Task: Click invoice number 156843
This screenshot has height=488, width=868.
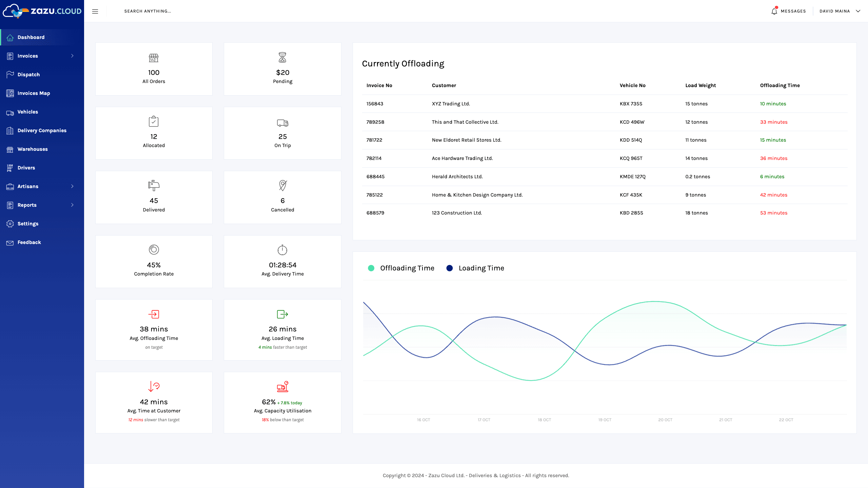Action: pyautogui.click(x=375, y=104)
